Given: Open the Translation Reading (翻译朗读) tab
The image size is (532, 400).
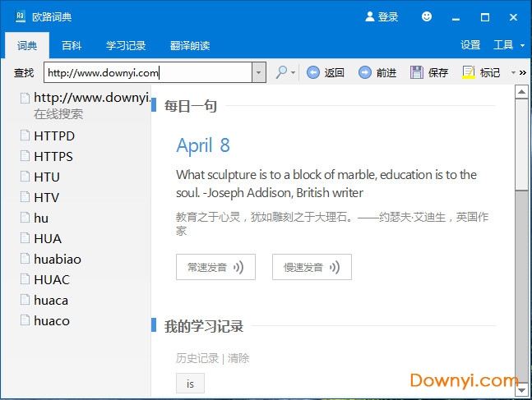Looking at the screenshot, I should (190, 45).
